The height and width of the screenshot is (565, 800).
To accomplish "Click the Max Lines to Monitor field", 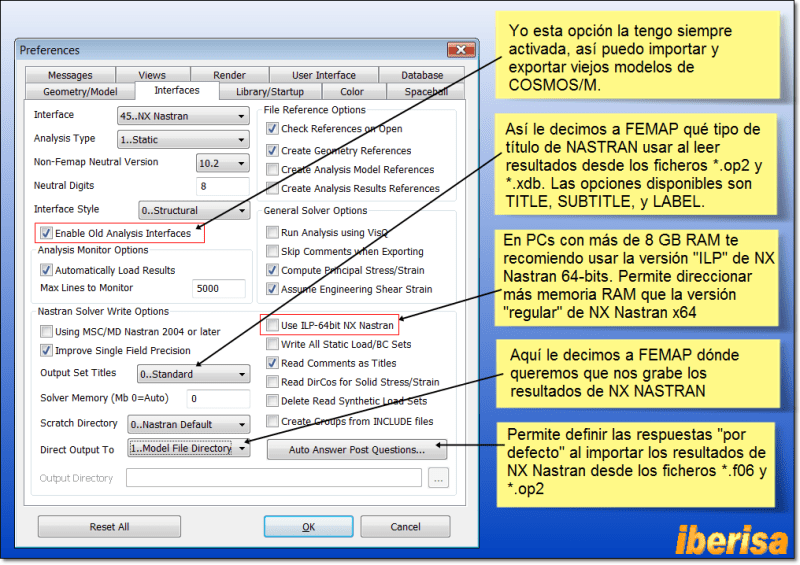I will (x=218, y=288).
